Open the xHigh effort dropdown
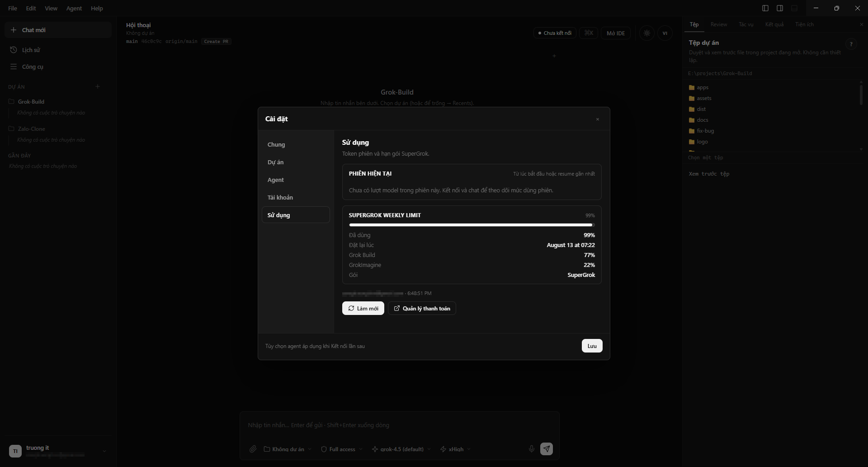The image size is (868, 467). 455,449
